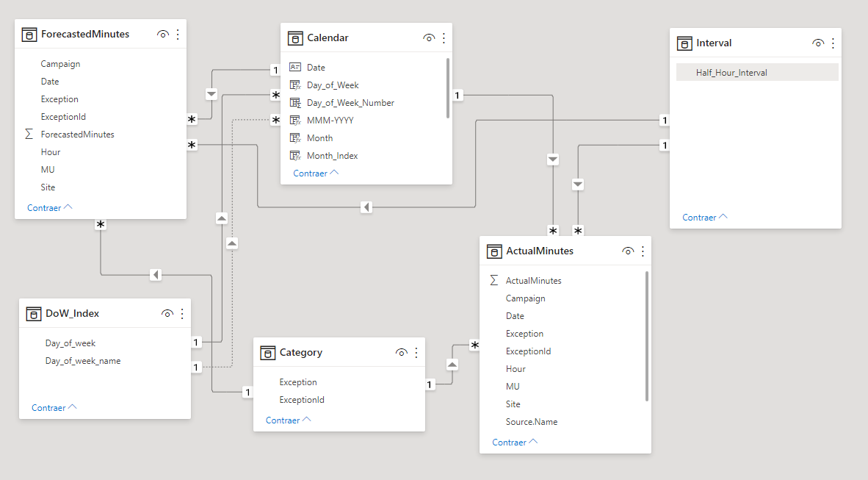Click the Interval table title

click(x=714, y=43)
